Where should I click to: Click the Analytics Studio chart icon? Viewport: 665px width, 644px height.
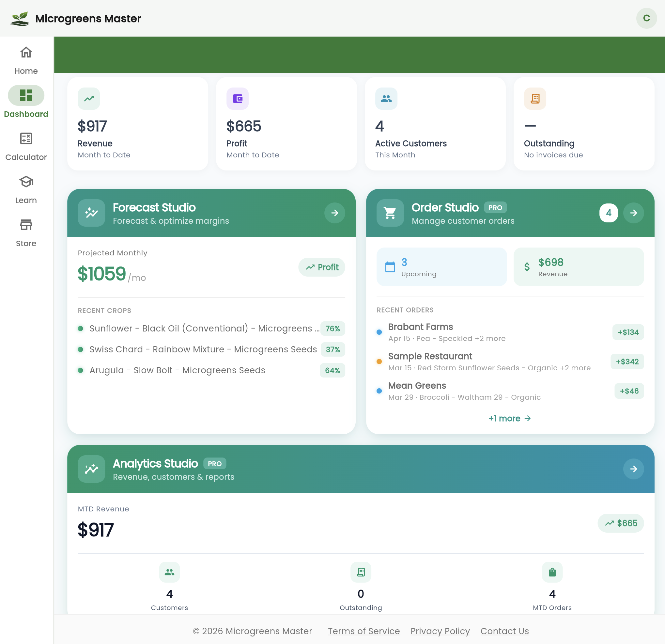click(x=91, y=469)
